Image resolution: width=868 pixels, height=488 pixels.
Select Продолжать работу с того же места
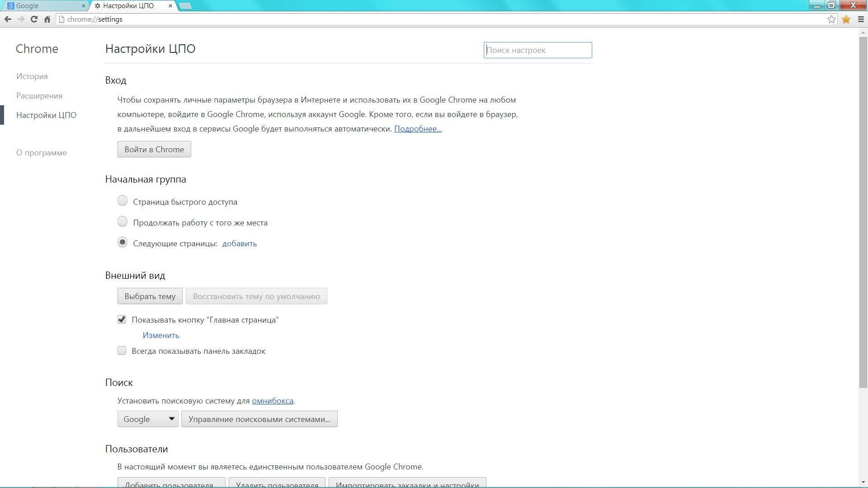coord(122,221)
